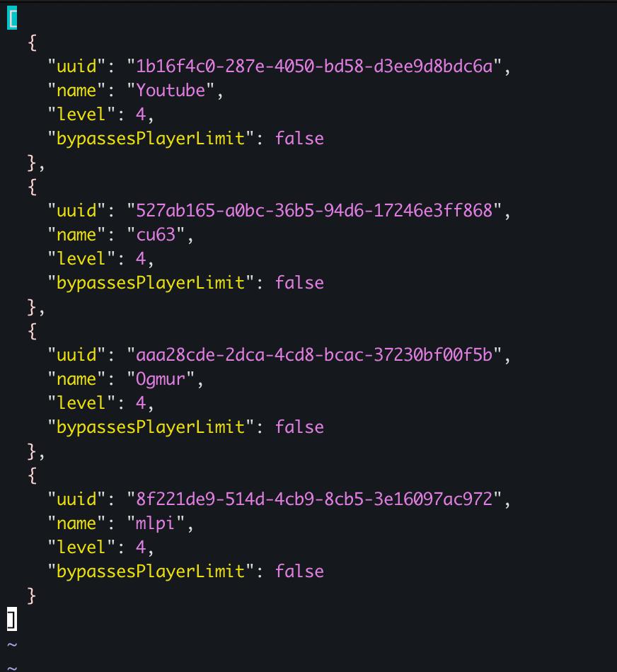This screenshot has height=672, width=617.
Task: Click the false value in Ogmur's entry
Action: [x=299, y=427]
